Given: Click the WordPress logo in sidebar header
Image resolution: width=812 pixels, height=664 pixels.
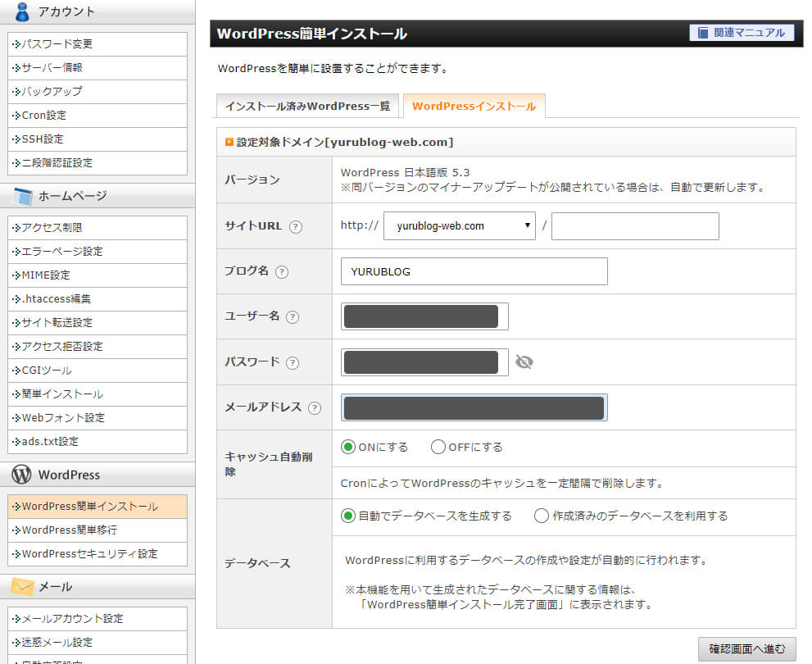Looking at the screenshot, I should tap(22, 475).
